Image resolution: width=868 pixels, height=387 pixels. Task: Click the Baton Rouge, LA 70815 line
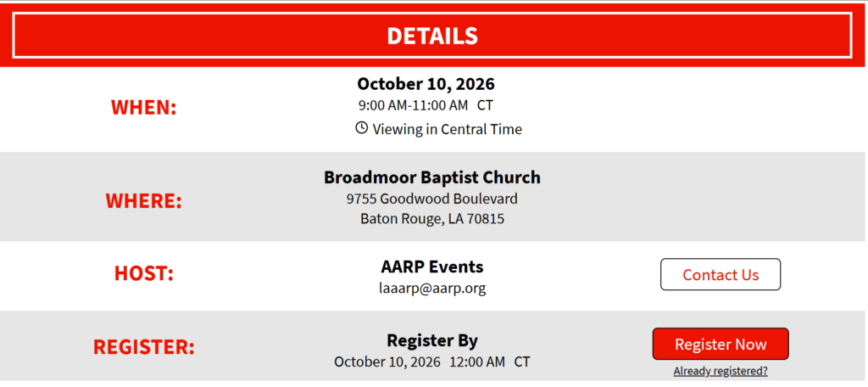432,219
